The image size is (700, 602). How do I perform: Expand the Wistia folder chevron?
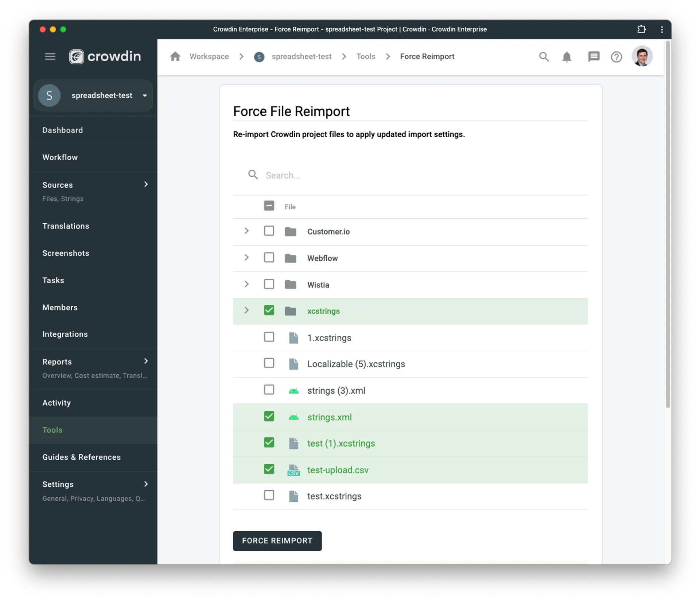246,284
